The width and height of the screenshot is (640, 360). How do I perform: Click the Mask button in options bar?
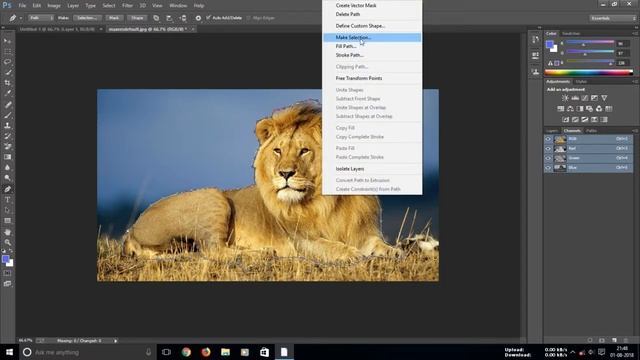click(114, 18)
